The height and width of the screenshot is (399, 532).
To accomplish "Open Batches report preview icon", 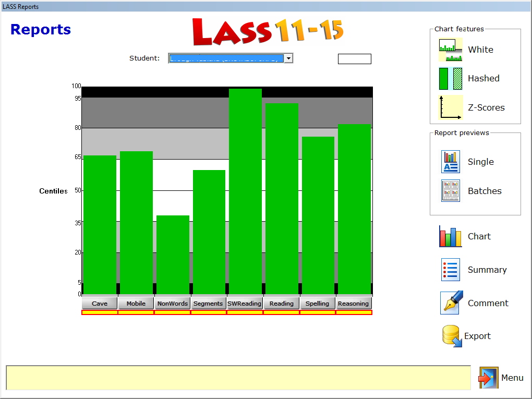I will tap(451, 191).
